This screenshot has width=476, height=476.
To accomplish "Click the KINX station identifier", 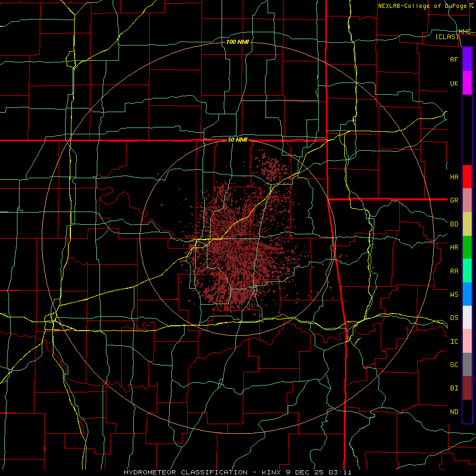I will pyautogui.click(x=272, y=472).
